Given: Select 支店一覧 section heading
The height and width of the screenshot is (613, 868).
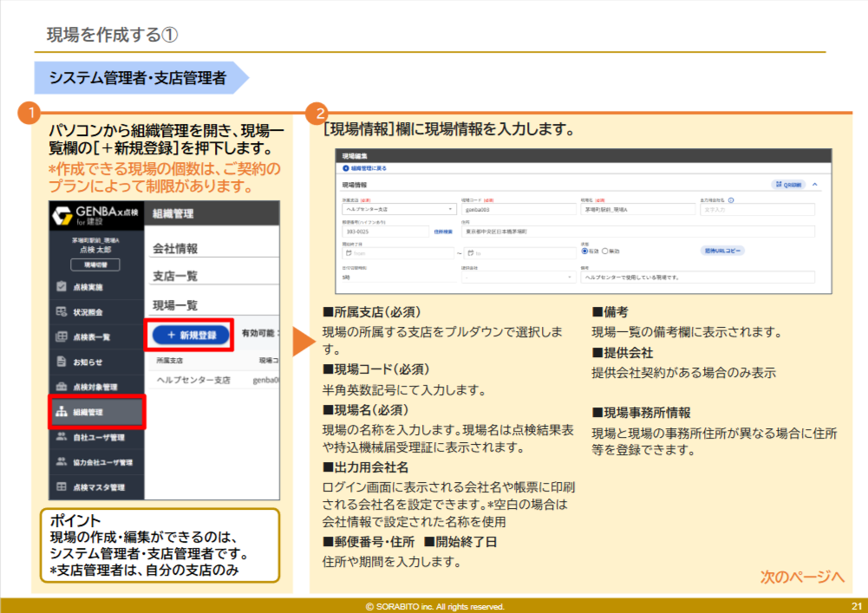Looking at the screenshot, I should [x=175, y=276].
